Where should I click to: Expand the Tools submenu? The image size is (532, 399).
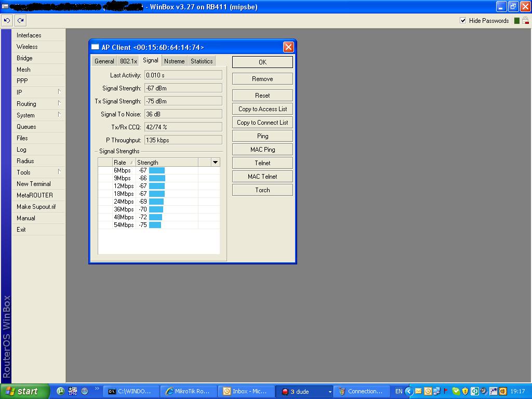(x=38, y=172)
